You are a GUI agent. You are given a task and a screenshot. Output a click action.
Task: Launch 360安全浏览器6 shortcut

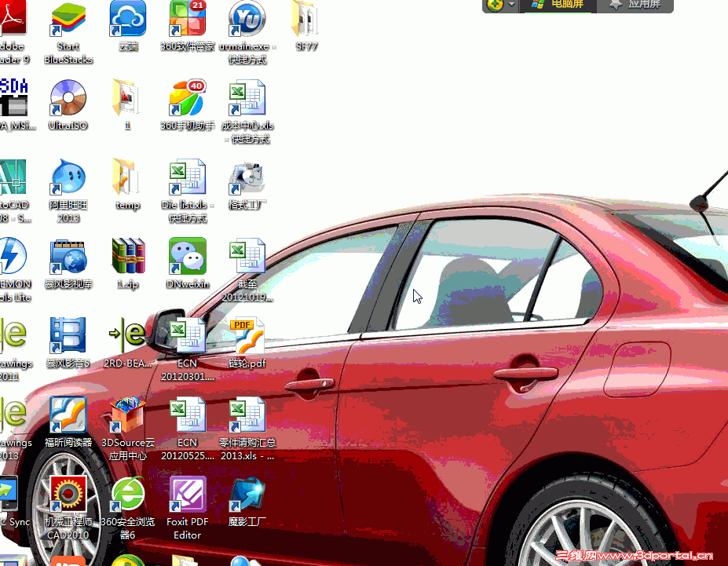point(128,494)
